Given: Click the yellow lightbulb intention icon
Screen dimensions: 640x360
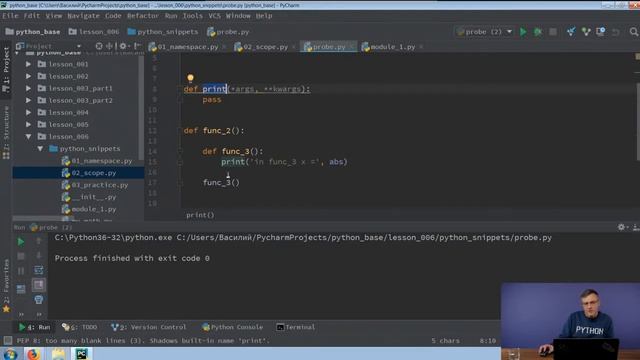Looking at the screenshot, I should point(190,78).
